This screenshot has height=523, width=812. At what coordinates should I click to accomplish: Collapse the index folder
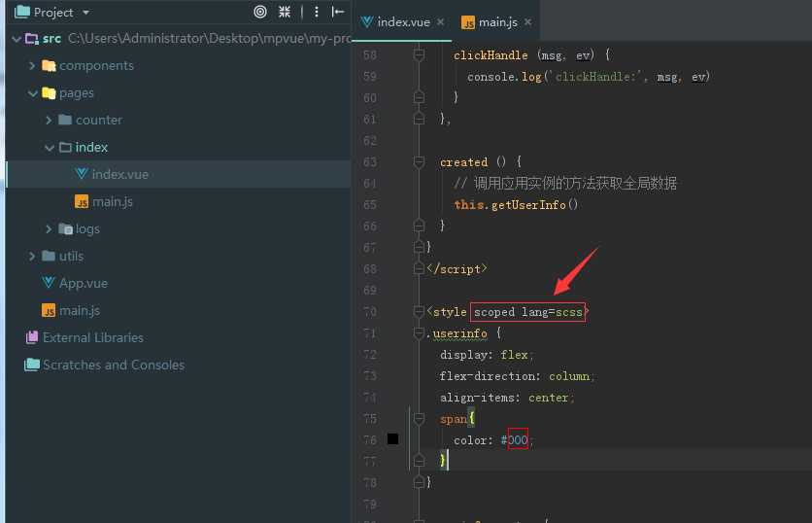coord(50,148)
